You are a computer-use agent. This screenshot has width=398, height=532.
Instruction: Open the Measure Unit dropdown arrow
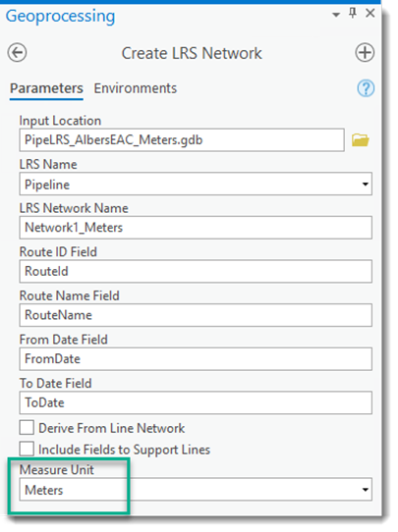click(365, 490)
